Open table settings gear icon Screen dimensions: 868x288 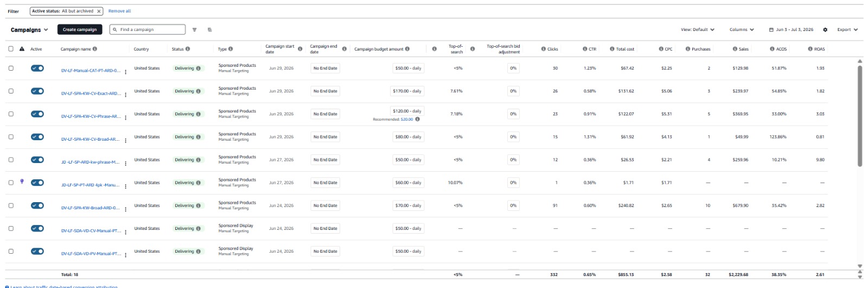pos(825,30)
